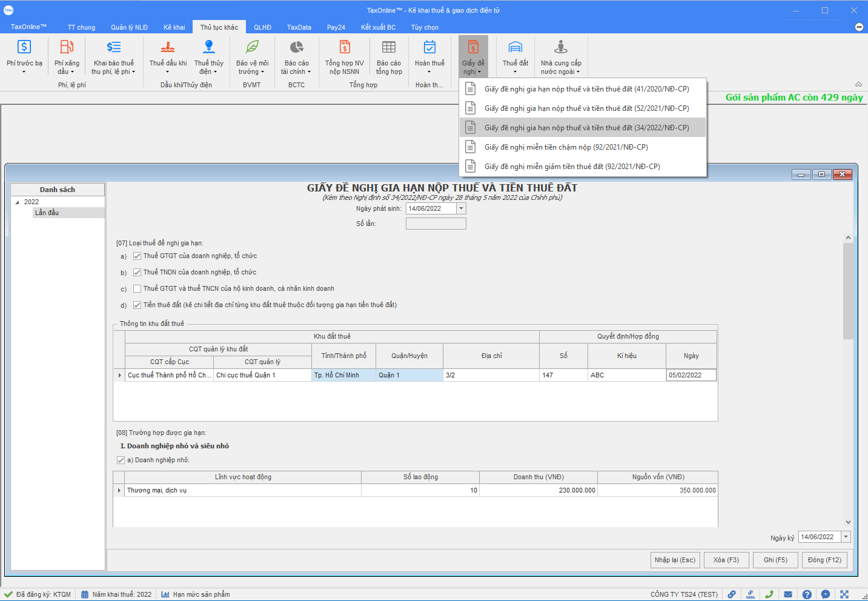This screenshot has height=601, width=868.
Task: Uncheck Thuế TNDN của doanh nghiệp, tổ chức
Action: coord(137,273)
